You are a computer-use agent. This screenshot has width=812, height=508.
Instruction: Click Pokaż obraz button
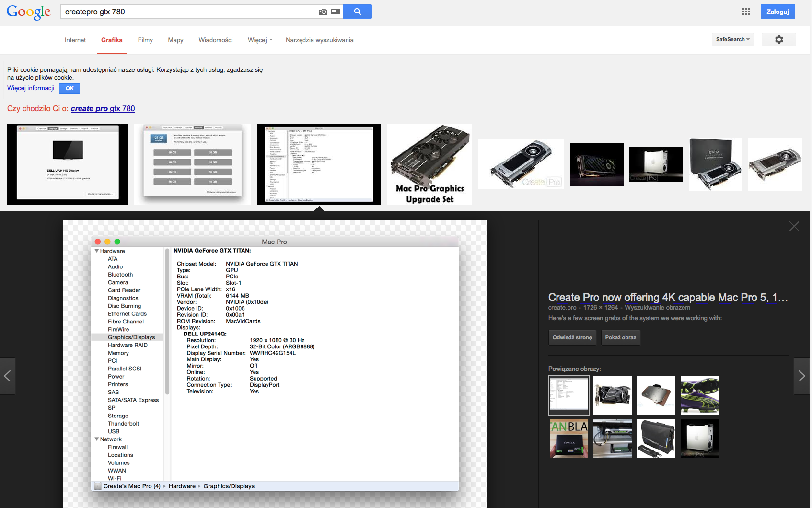point(621,337)
